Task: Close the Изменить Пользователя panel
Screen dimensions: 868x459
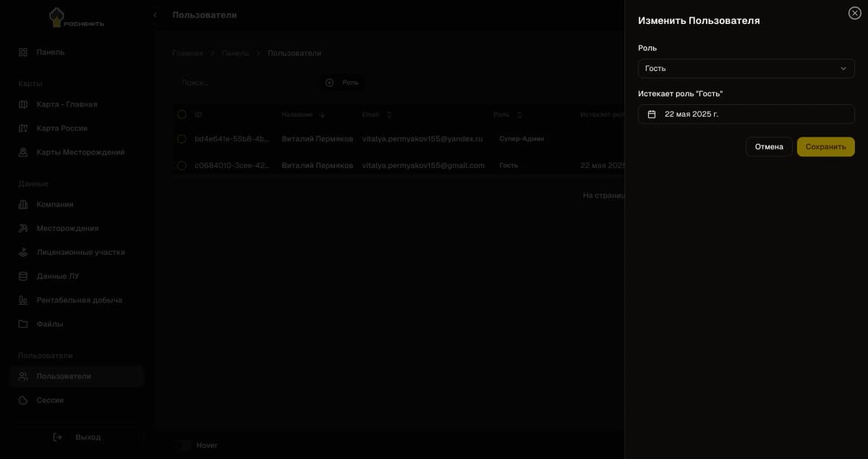Action: click(854, 13)
